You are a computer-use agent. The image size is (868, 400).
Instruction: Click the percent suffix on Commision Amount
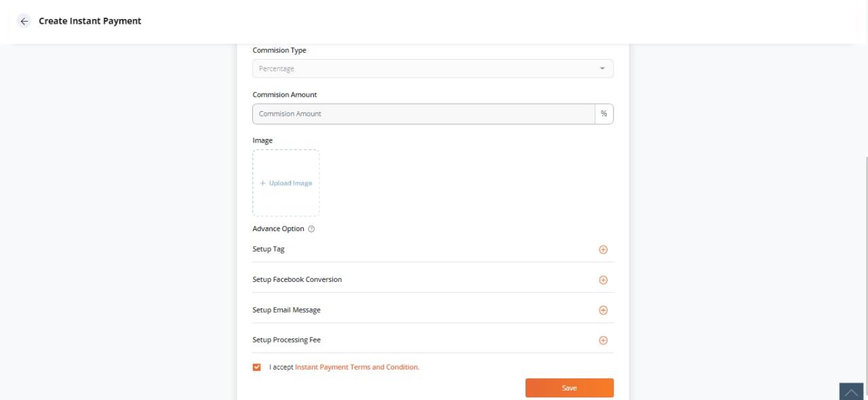coord(604,114)
